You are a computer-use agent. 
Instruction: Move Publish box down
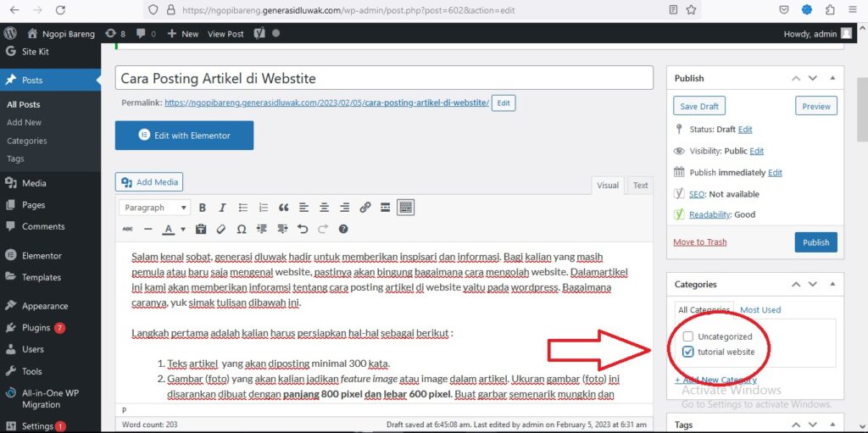(x=813, y=79)
